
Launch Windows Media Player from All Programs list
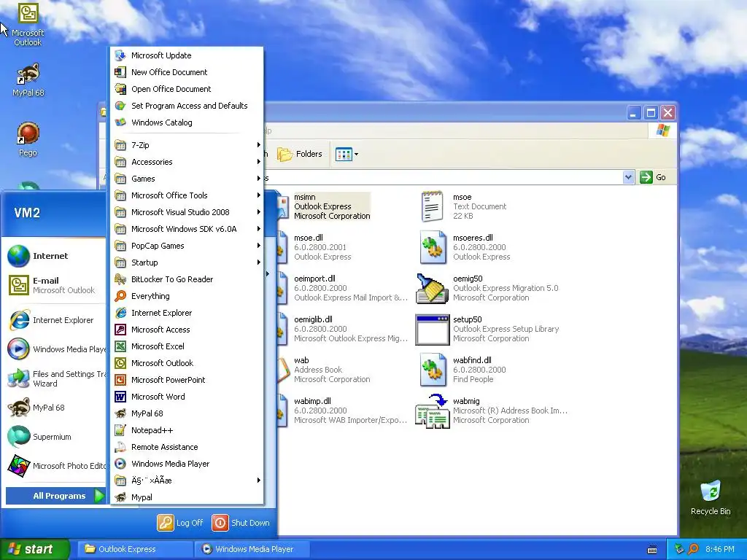coord(187,463)
